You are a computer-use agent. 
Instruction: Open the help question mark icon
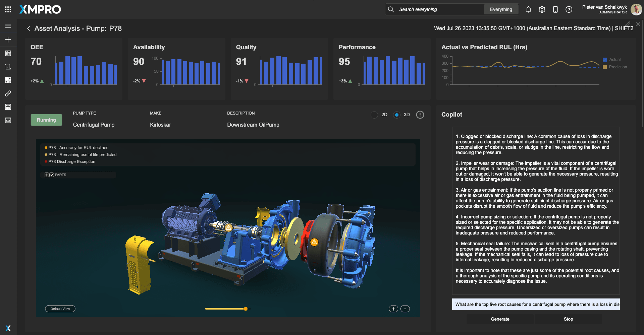click(569, 9)
